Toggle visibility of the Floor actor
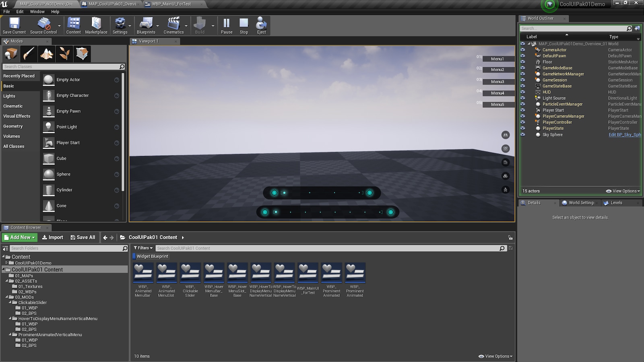The width and height of the screenshot is (644, 362). pos(522,62)
